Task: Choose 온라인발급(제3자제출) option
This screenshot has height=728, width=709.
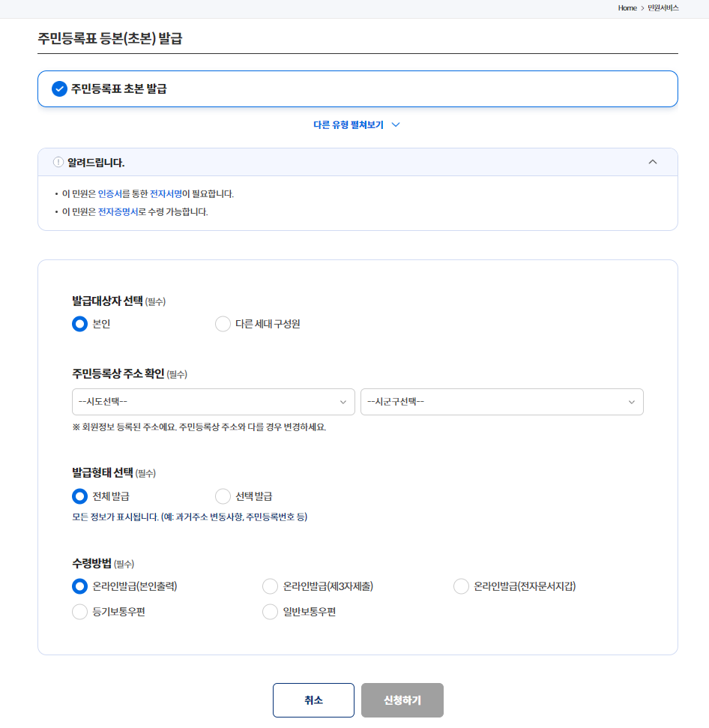Action: (270, 586)
